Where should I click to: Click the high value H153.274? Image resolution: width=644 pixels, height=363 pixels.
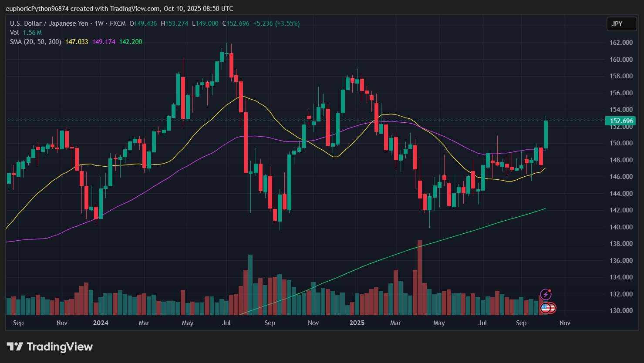point(175,24)
